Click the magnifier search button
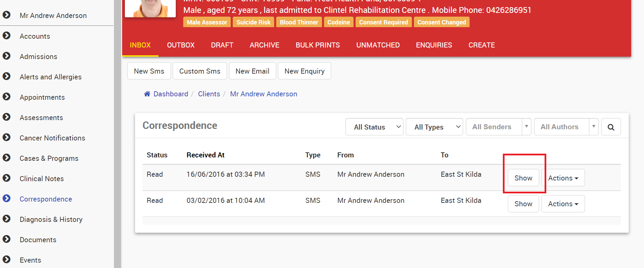644x268 pixels. click(x=611, y=127)
